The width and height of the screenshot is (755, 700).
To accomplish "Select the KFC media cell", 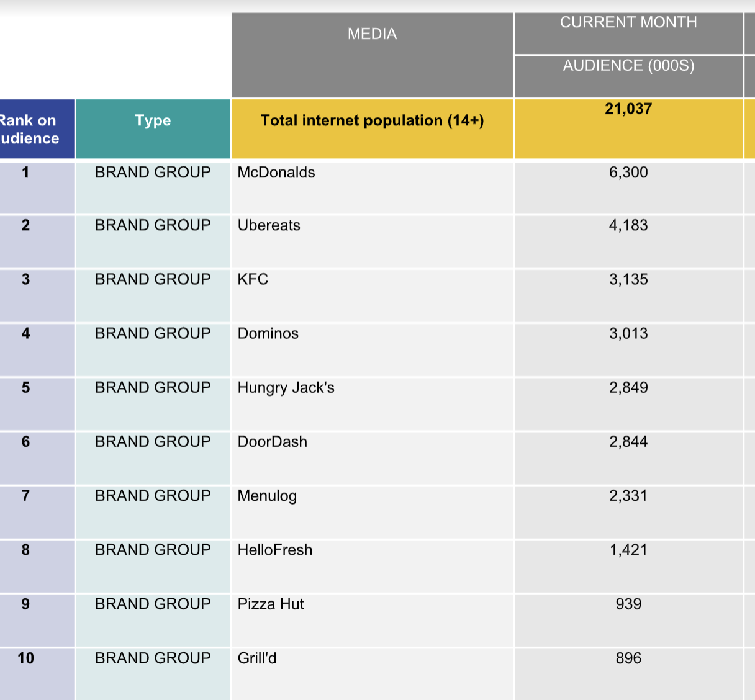I will click(x=373, y=295).
